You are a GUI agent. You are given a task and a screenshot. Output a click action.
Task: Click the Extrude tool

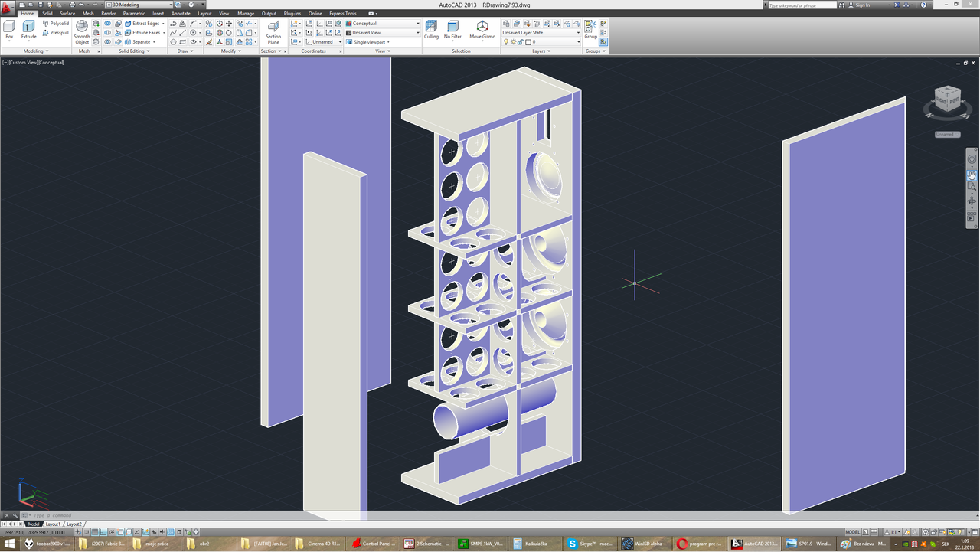pos(28,30)
